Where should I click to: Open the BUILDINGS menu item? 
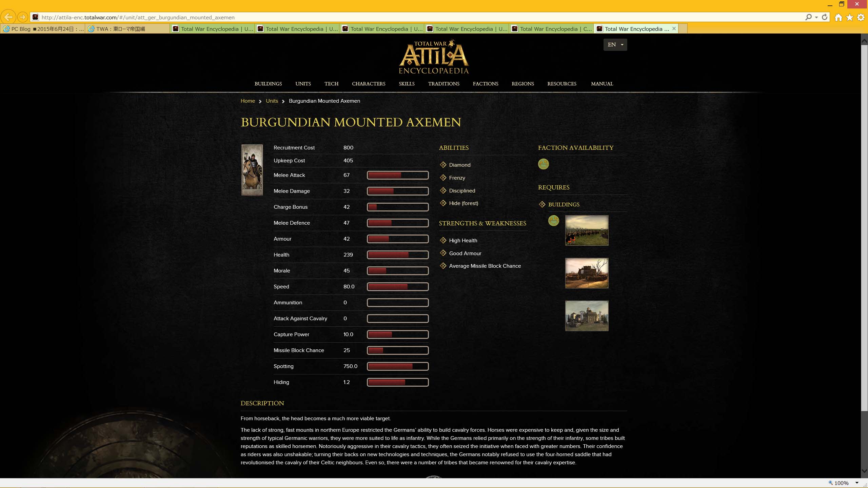268,84
